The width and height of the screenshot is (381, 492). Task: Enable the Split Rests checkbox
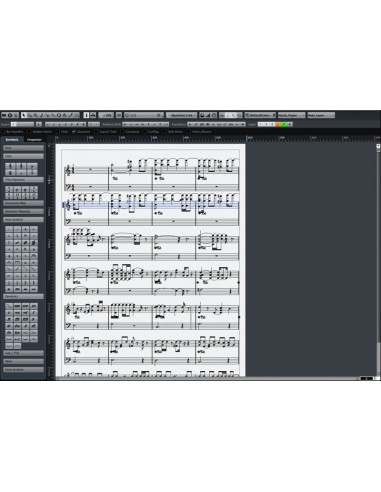point(164,132)
